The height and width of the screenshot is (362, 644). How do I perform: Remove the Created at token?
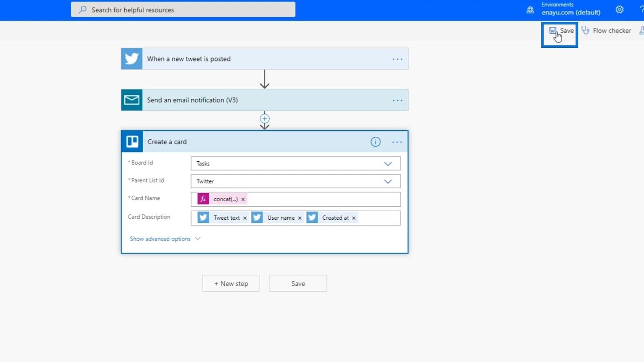coord(354,218)
